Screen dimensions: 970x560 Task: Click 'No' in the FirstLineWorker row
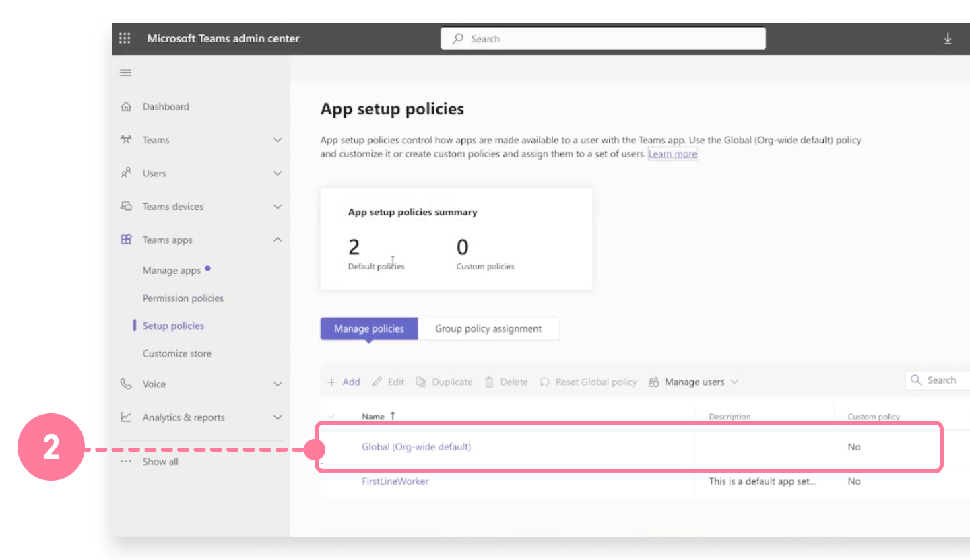[854, 481]
